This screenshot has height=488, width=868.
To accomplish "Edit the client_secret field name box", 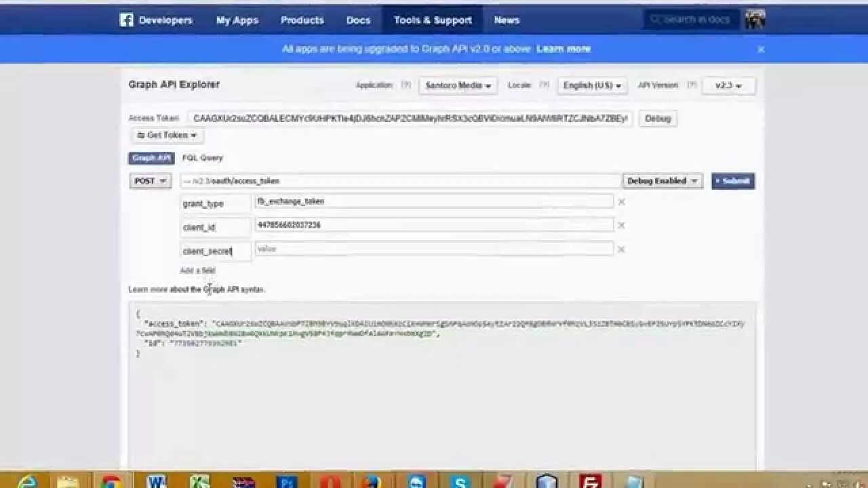I will point(216,251).
